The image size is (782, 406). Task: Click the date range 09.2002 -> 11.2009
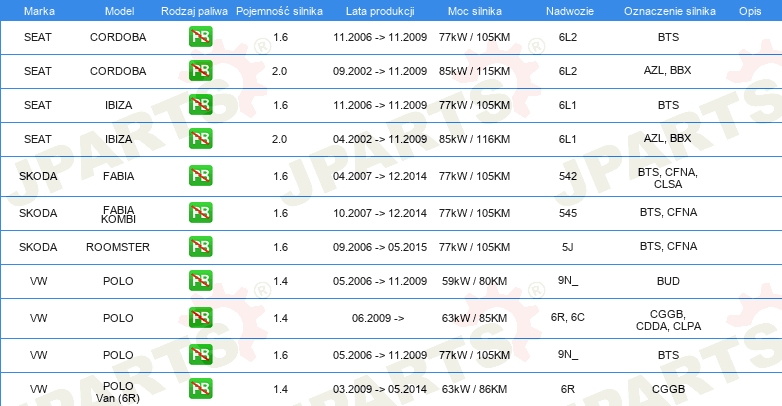tap(380, 71)
